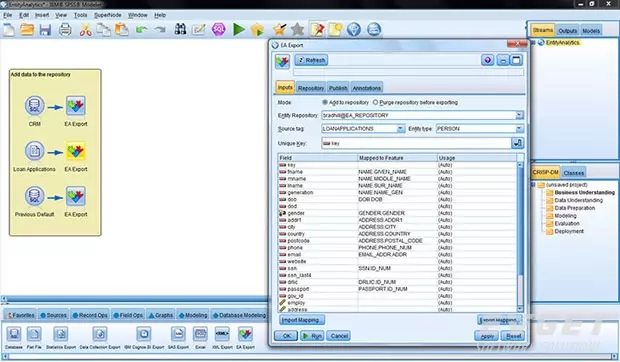Open the Entity type dropdown
Screen dimensions: 620x362
pos(519,129)
